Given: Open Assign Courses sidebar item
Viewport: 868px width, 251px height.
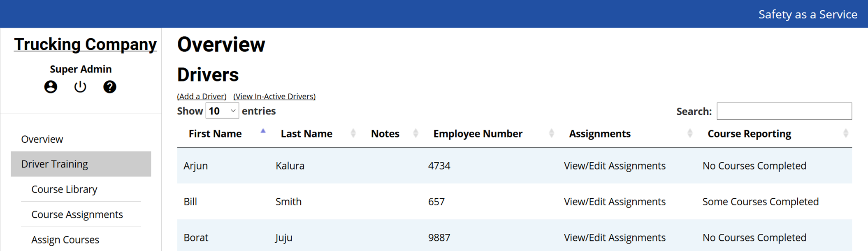Looking at the screenshot, I should [x=65, y=239].
